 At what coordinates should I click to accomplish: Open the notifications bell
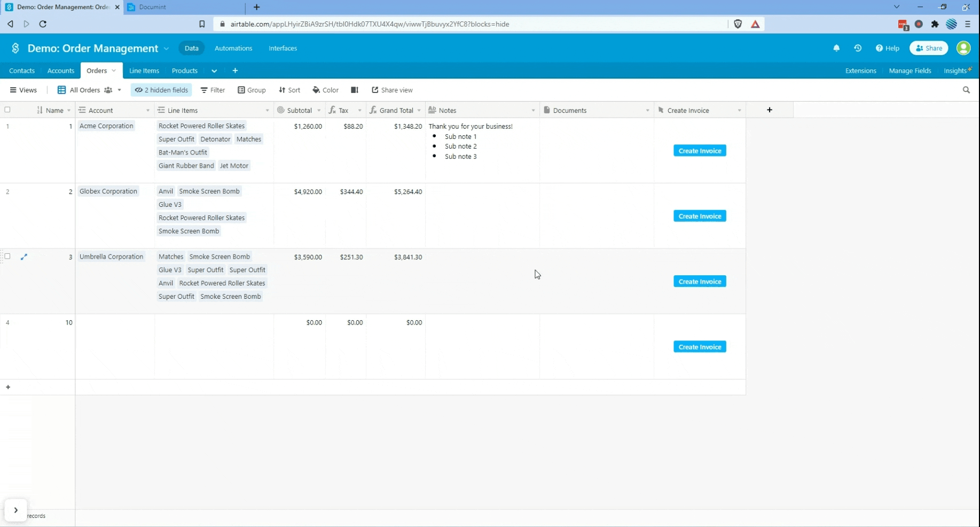click(836, 48)
